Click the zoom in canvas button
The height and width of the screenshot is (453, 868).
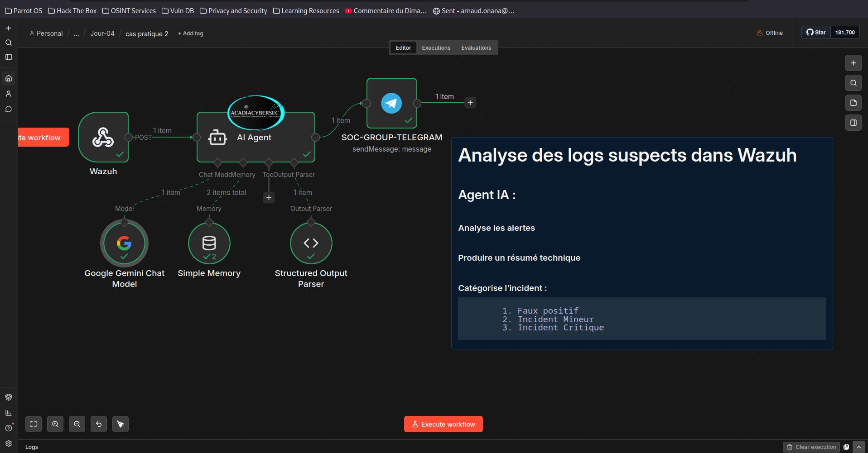point(55,424)
